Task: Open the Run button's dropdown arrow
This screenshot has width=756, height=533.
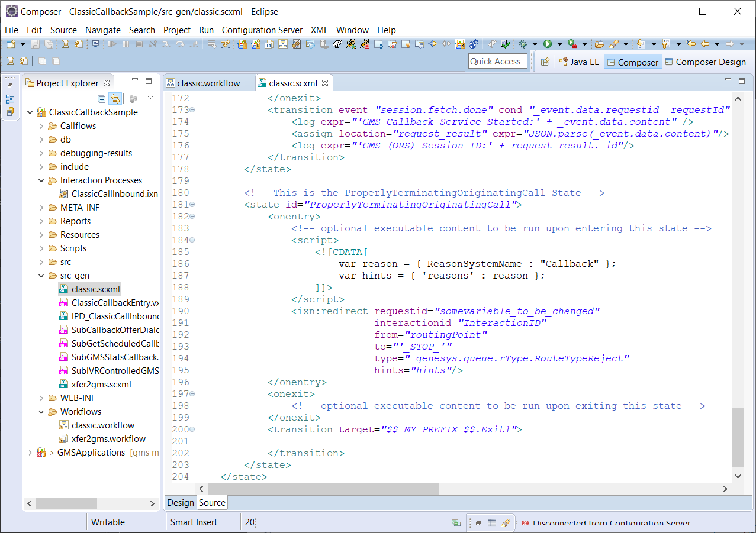Action: click(559, 44)
